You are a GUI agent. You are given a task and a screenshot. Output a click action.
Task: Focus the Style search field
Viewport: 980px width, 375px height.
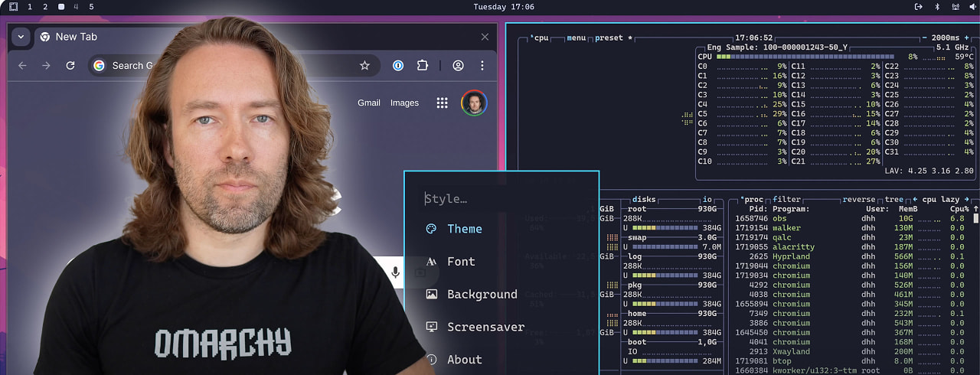point(501,199)
